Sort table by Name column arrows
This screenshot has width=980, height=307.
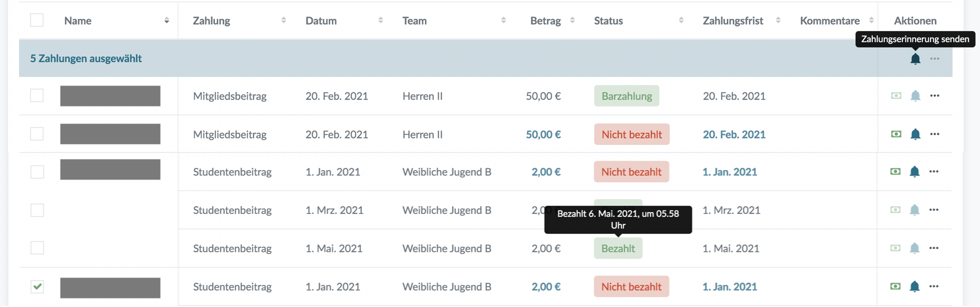[167, 20]
